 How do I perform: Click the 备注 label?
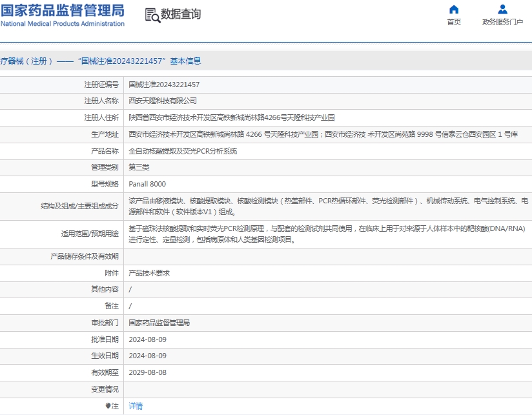(112, 306)
